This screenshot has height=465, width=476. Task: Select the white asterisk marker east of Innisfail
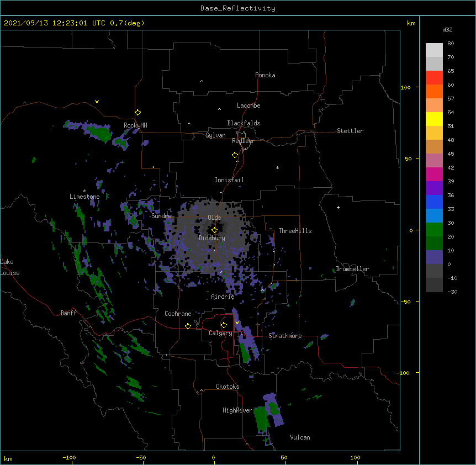pyautogui.click(x=277, y=167)
